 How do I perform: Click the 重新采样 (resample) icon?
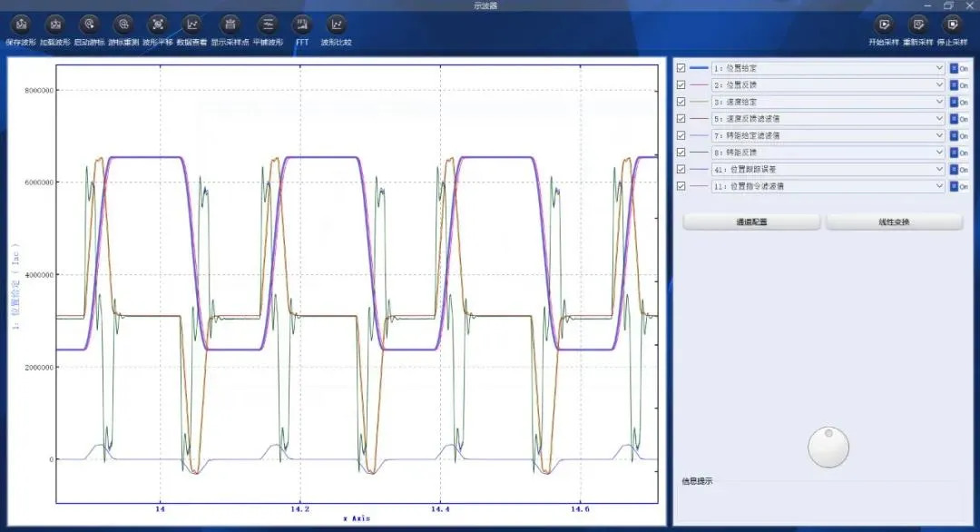pyautogui.click(x=918, y=25)
